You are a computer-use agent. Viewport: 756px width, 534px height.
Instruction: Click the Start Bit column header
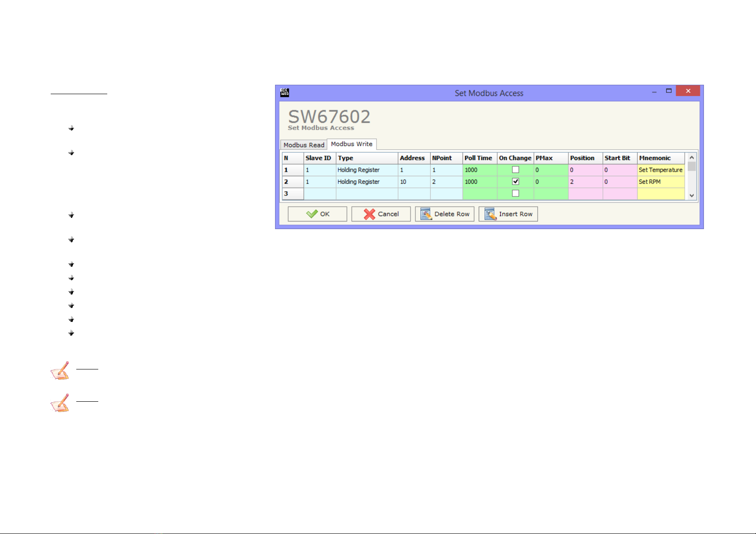pos(620,158)
